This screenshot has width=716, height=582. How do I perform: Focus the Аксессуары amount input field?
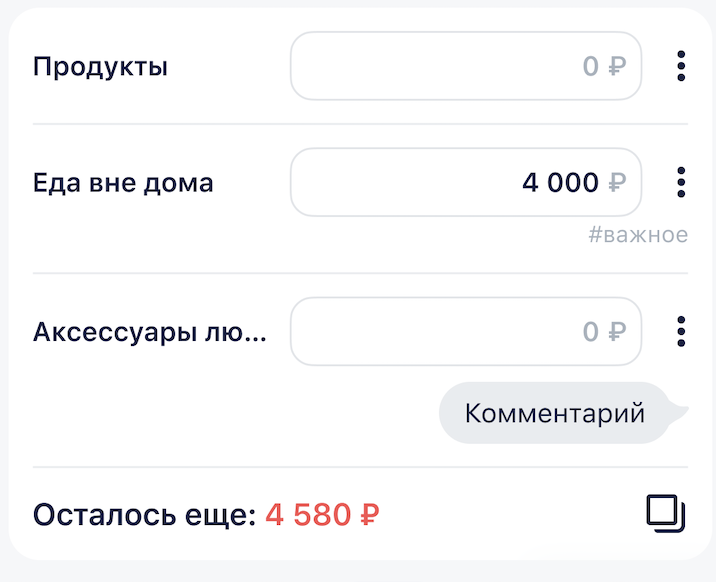coord(440,331)
